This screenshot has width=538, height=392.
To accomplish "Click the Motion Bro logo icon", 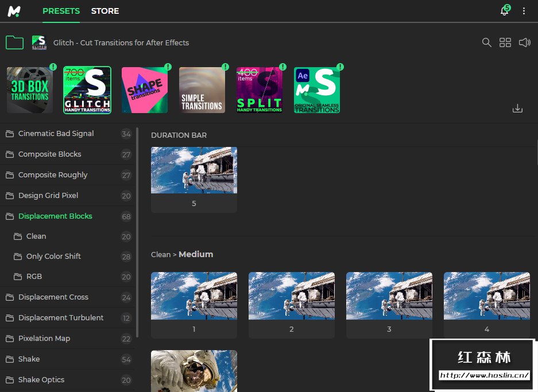I will [14, 11].
